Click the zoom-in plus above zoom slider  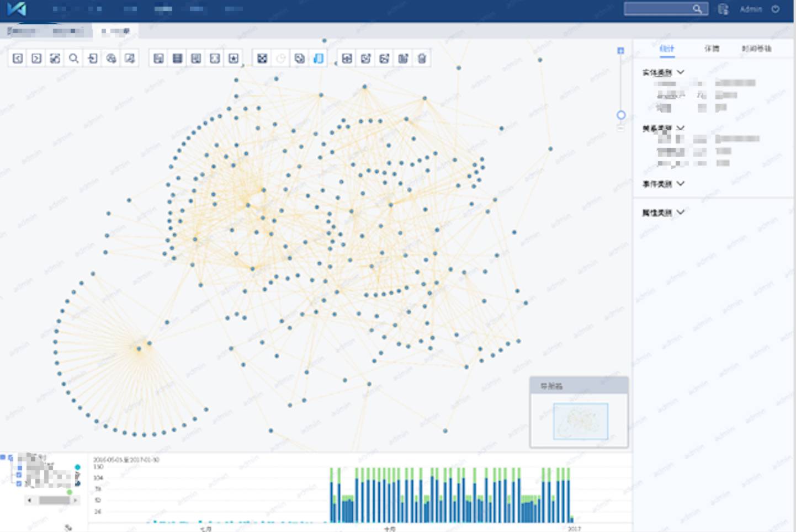point(620,51)
